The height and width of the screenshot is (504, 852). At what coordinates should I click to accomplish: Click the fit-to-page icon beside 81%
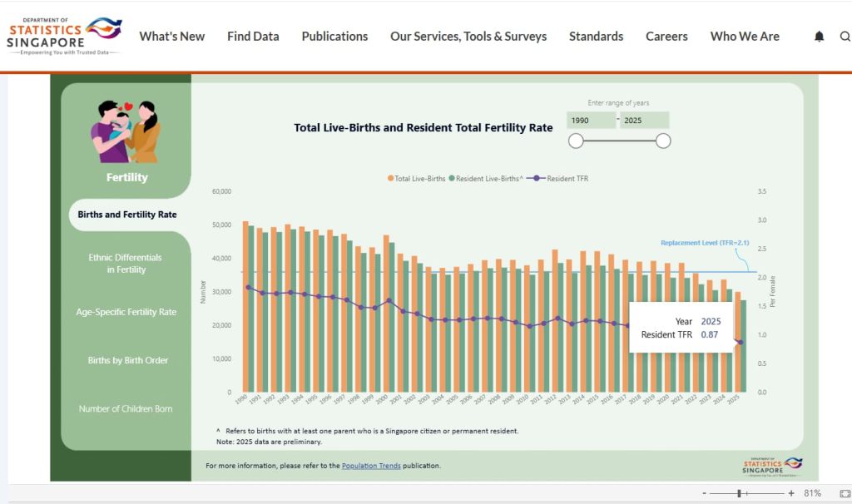pyautogui.click(x=845, y=493)
